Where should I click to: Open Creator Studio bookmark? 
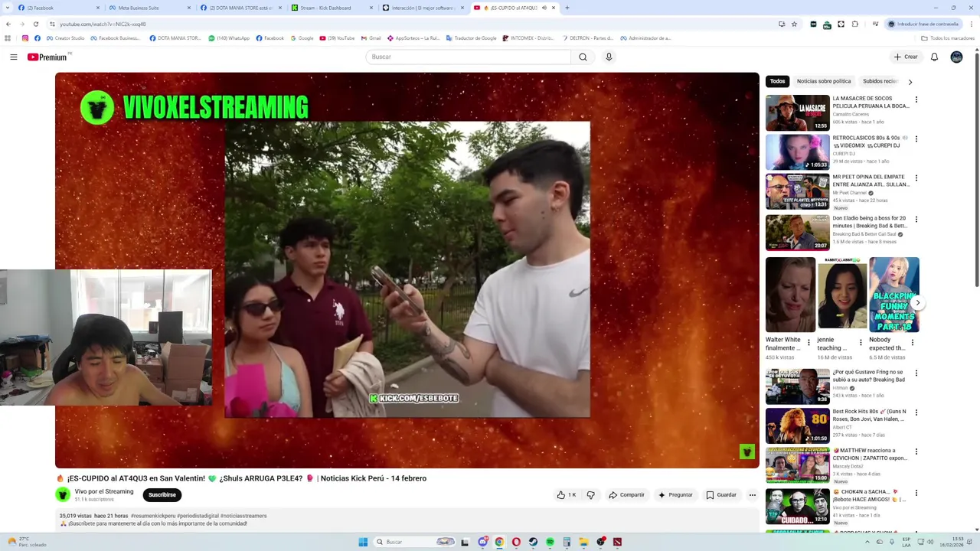(66, 38)
